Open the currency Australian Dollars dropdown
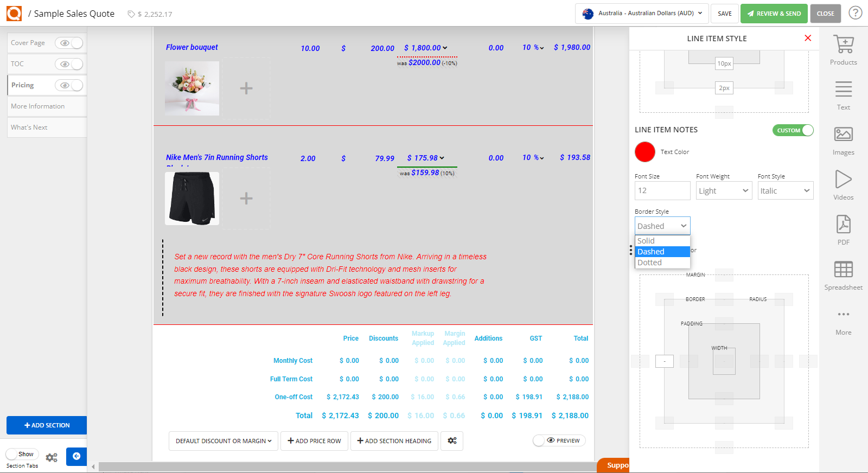 (642, 13)
